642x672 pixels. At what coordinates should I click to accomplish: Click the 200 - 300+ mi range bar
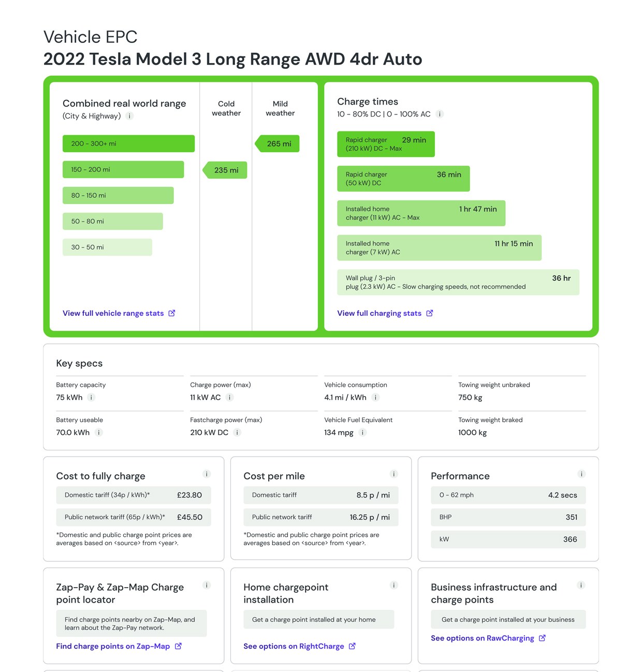128,143
